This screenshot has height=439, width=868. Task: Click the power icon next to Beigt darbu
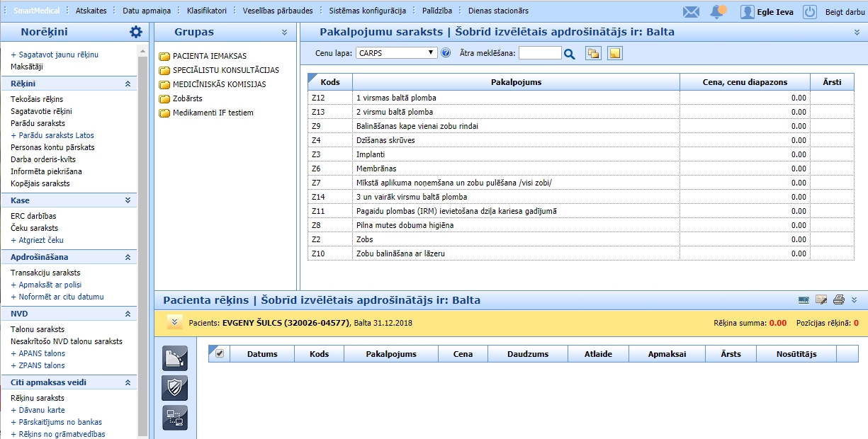pos(810,11)
